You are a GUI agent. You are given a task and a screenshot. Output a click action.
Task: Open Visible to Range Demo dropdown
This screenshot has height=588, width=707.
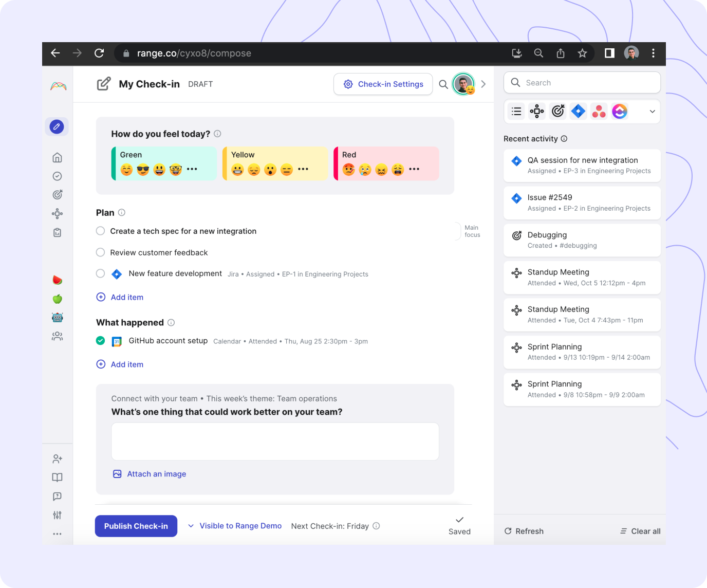point(235,526)
